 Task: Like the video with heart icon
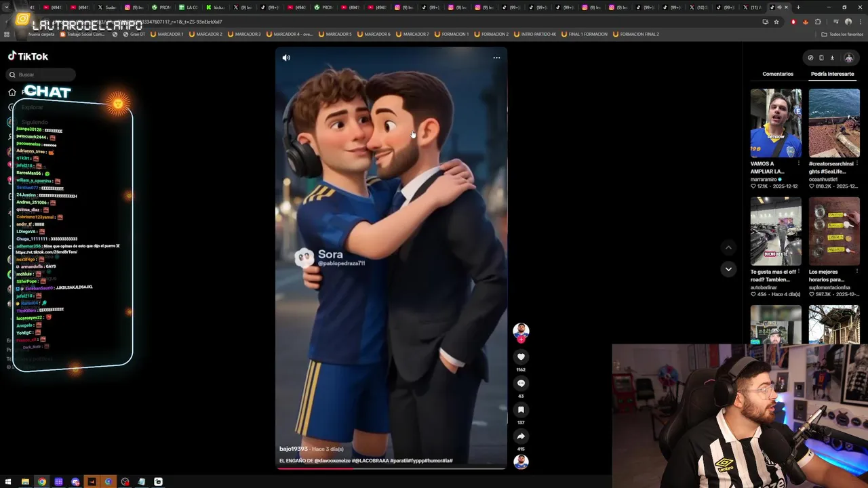coord(521,357)
